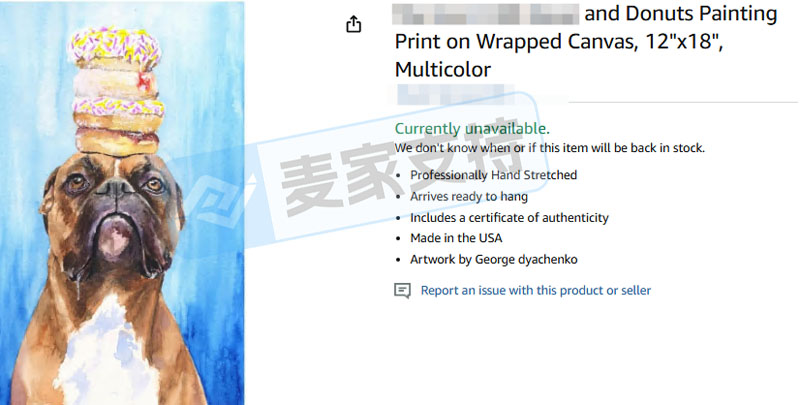Click the Arrives ready to hang bullet
800x405 pixels.
click(x=469, y=196)
